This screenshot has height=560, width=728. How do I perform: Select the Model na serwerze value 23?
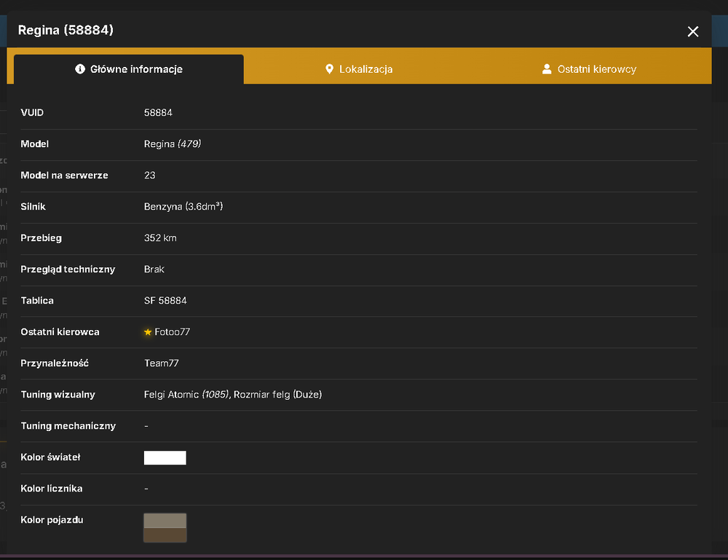(x=149, y=176)
